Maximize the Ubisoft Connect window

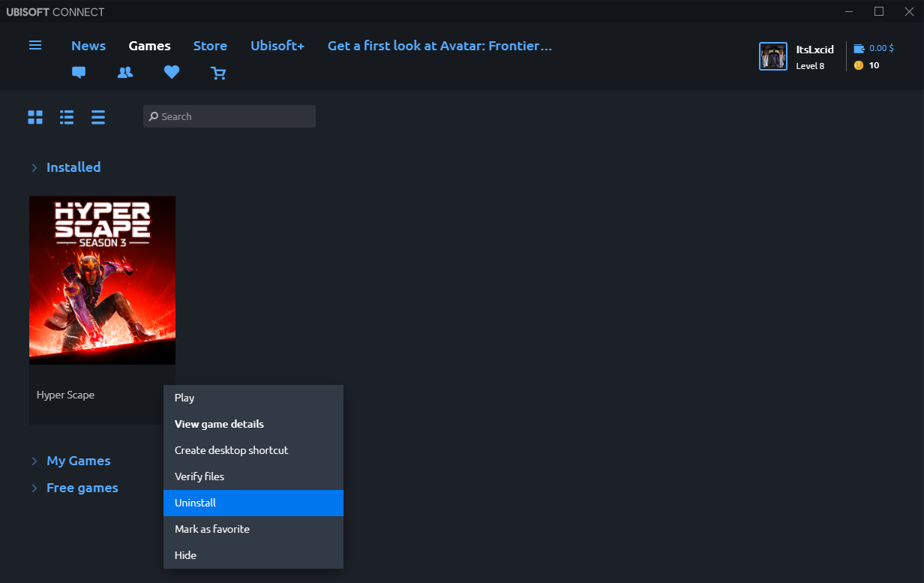[x=879, y=11]
